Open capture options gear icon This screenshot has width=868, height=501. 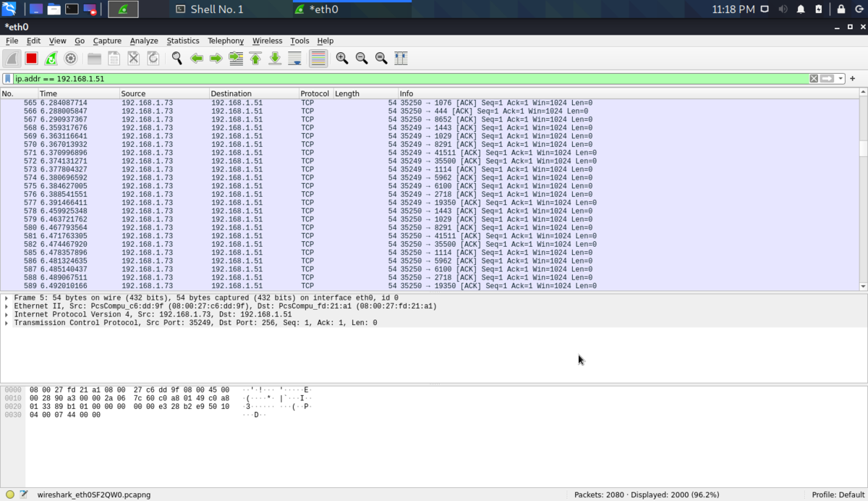(71, 59)
